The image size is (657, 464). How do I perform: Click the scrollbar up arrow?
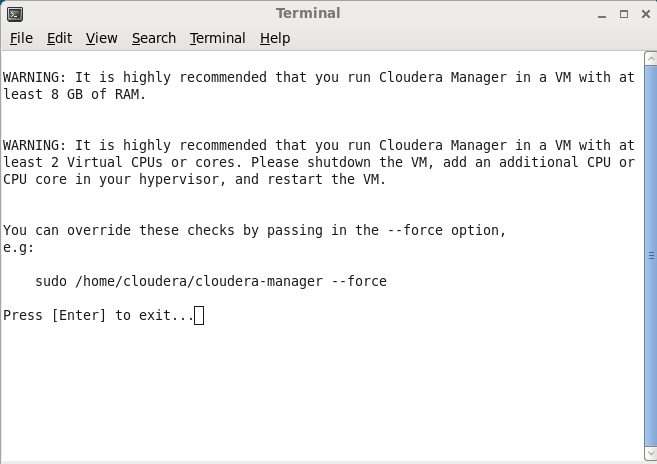tap(651, 58)
